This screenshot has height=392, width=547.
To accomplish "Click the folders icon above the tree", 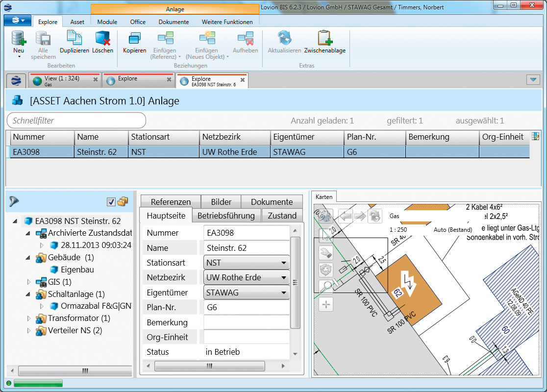I will tap(123, 201).
